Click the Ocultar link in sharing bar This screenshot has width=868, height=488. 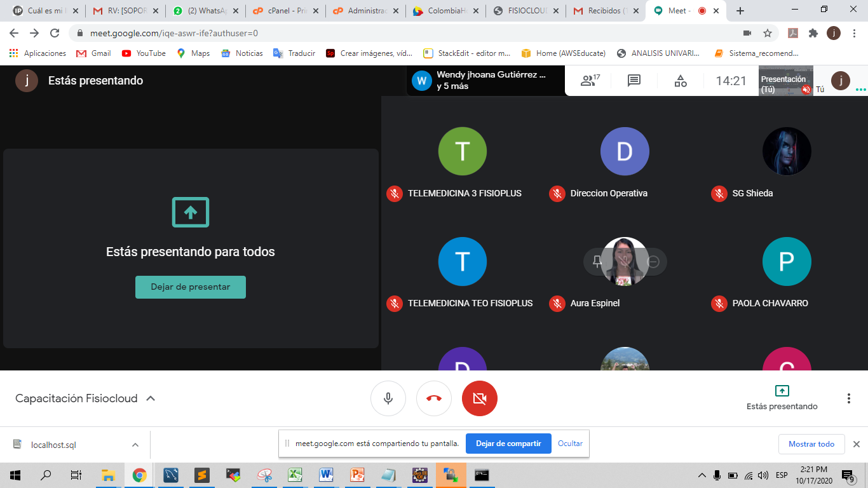[x=570, y=444]
